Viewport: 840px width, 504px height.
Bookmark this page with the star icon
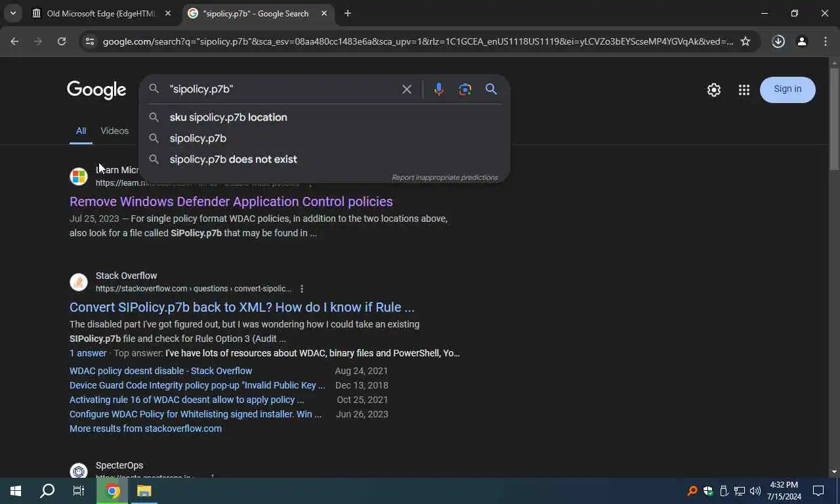click(x=745, y=41)
